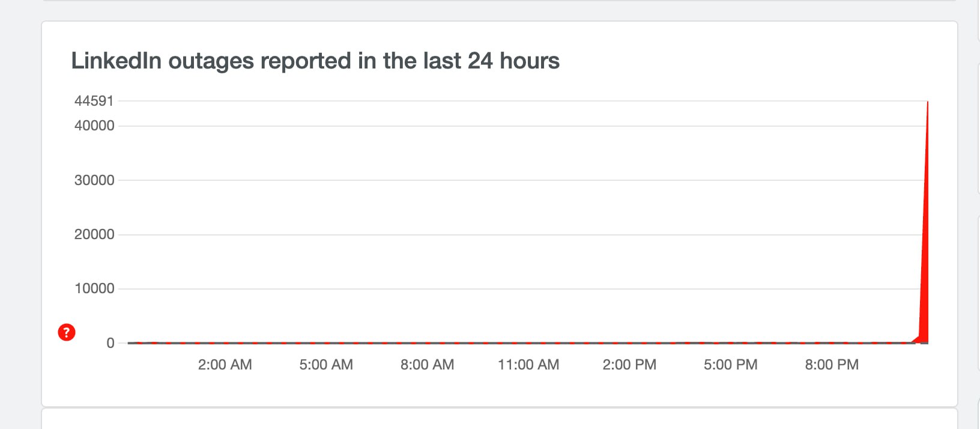Click the 2:00 AM time label
The height and width of the screenshot is (429, 980).
[225, 365]
